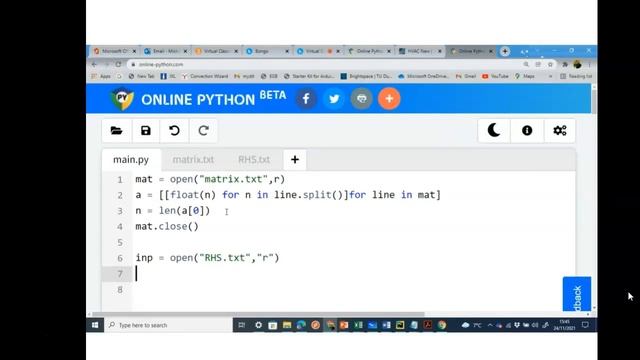Open the YouTube bookmark

pyautogui.click(x=496, y=76)
